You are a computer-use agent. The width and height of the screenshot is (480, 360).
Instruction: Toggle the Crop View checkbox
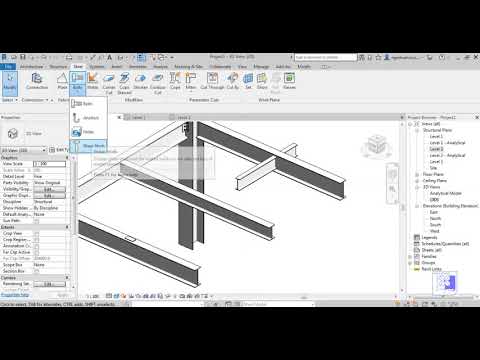(x=36, y=234)
